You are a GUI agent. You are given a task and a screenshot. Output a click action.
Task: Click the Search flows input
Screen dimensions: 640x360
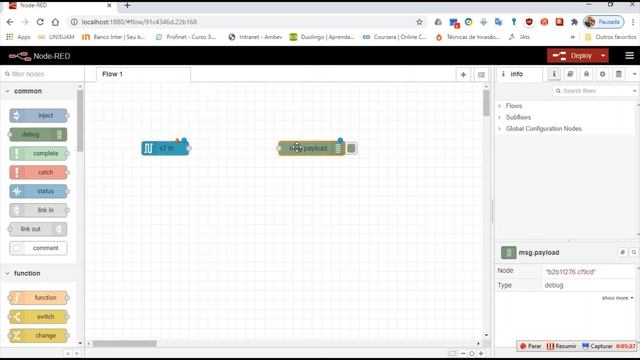pos(592,91)
